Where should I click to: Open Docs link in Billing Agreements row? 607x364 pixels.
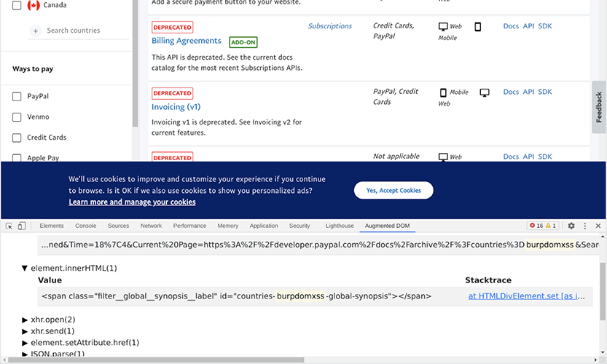tap(511, 26)
